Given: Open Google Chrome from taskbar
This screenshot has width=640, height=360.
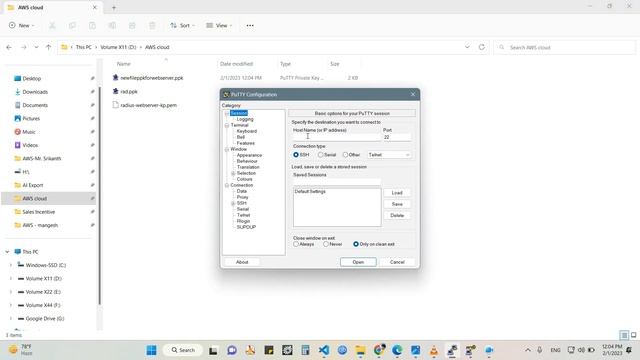Looking at the screenshot, I should click(x=379, y=350).
